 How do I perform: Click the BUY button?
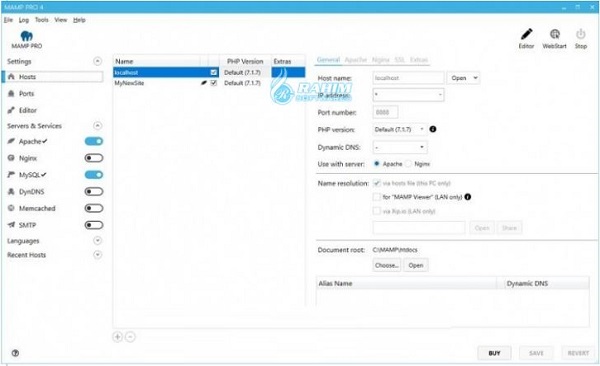[494, 353]
